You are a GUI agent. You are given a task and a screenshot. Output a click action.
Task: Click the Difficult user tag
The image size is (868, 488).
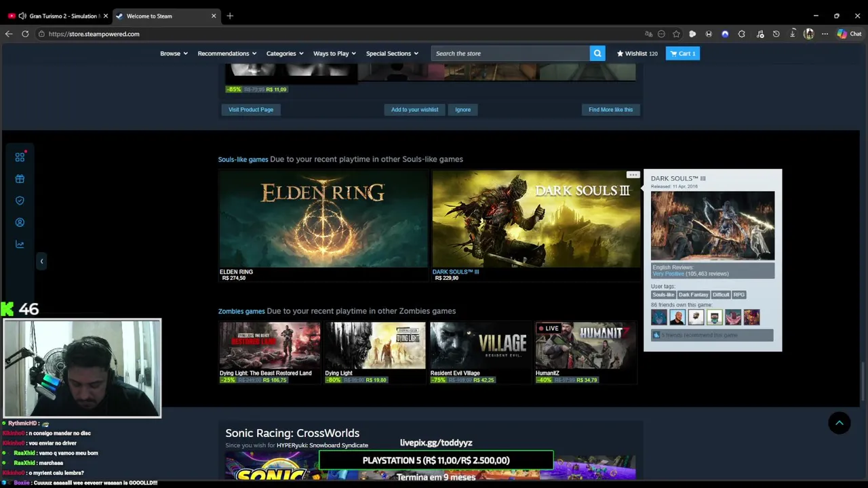click(721, 295)
